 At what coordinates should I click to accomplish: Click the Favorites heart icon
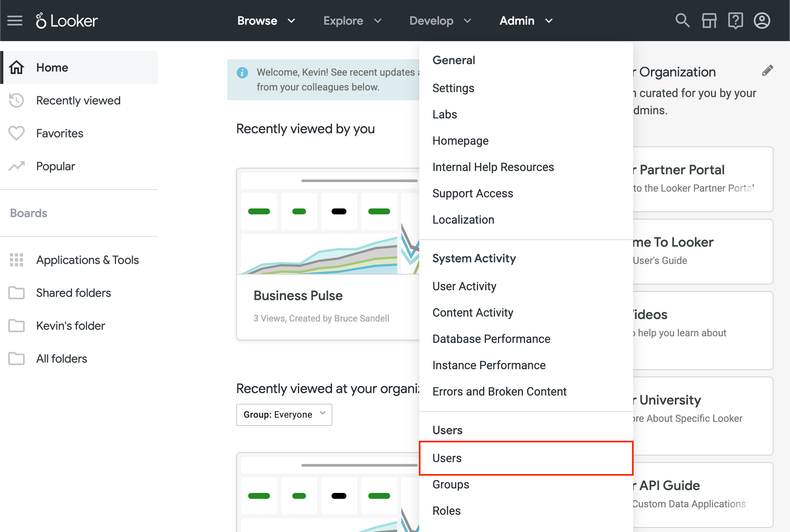click(x=16, y=133)
